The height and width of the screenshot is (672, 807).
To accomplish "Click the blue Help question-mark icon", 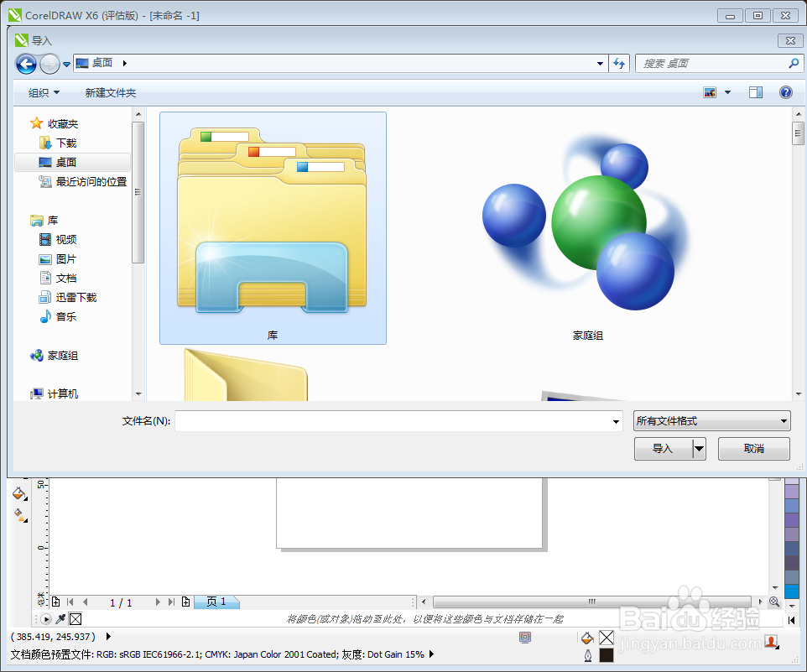I will tap(785, 92).
